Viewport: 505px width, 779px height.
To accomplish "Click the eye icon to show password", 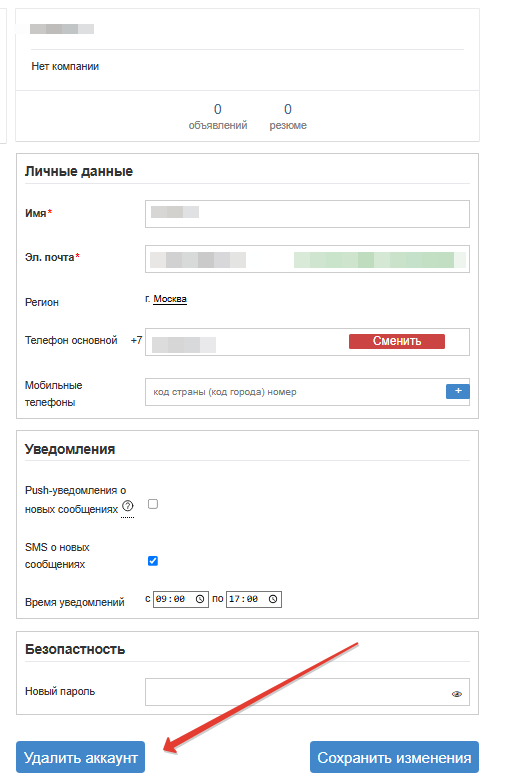I will click(456, 694).
